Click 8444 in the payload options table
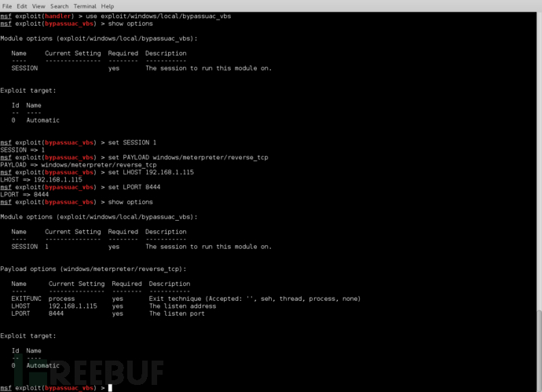This screenshot has height=392, width=542. pos(56,313)
